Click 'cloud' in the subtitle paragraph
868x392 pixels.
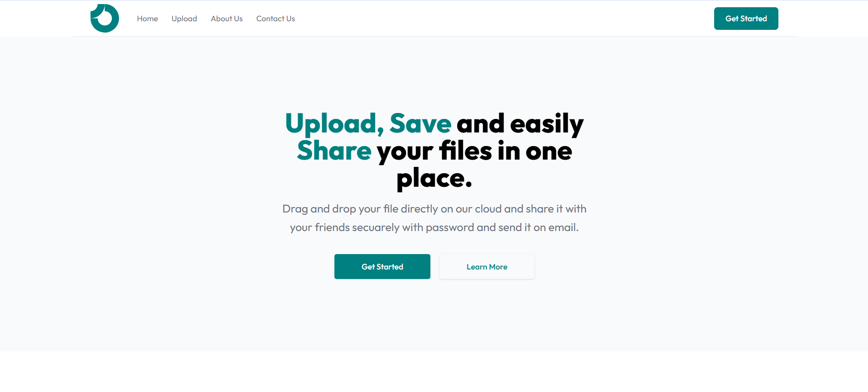point(488,209)
